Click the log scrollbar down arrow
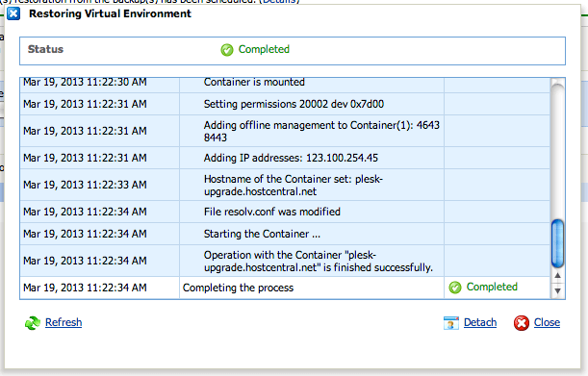This screenshot has width=588, height=376. (557, 290)
